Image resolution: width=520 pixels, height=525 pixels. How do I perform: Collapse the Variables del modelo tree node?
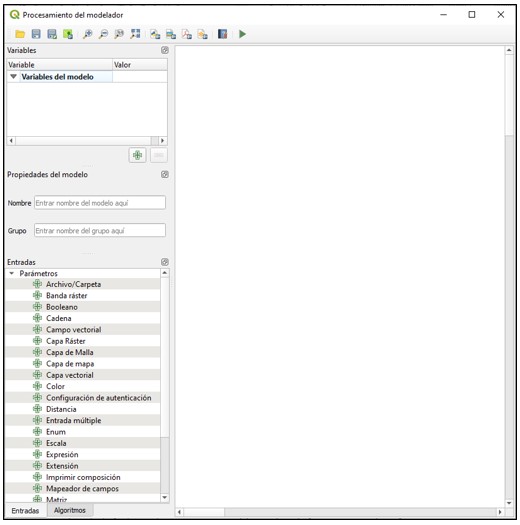tap(13, 77)
